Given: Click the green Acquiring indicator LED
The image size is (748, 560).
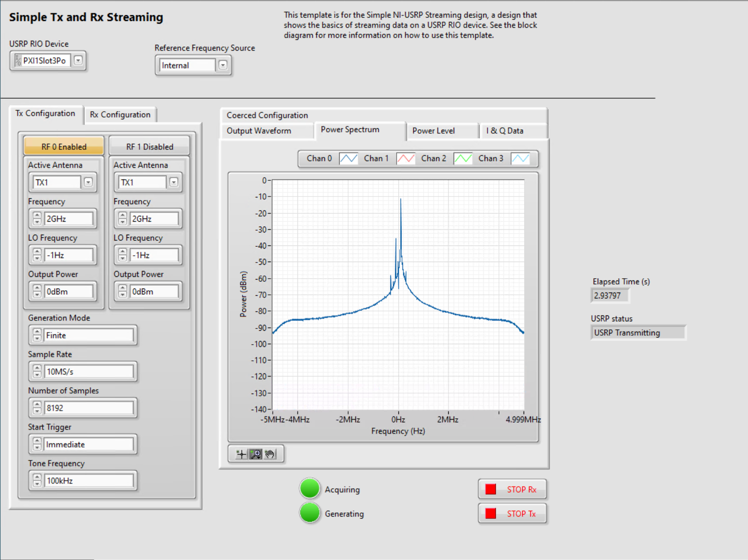Looking at the screenshot, I should coord(310,489).
